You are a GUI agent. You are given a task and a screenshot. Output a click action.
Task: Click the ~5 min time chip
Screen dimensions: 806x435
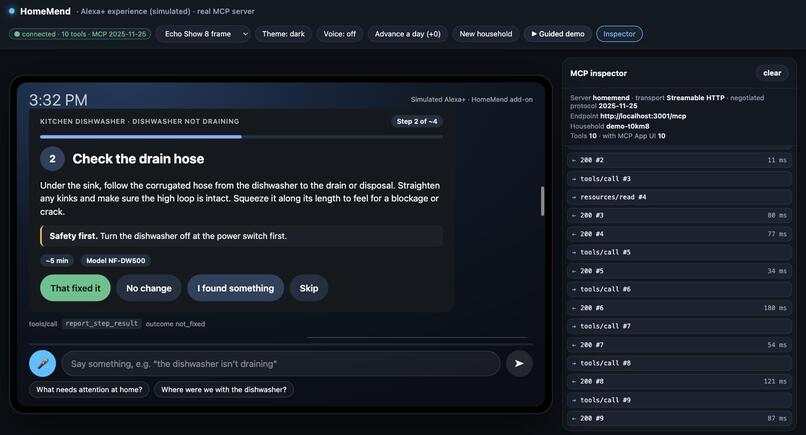pos(57,261)
